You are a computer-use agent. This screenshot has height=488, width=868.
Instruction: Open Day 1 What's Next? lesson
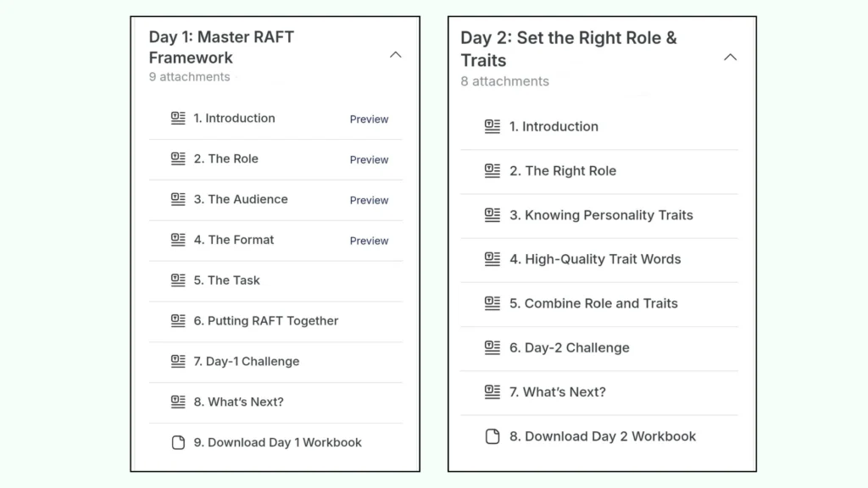[x=238, y=402]
